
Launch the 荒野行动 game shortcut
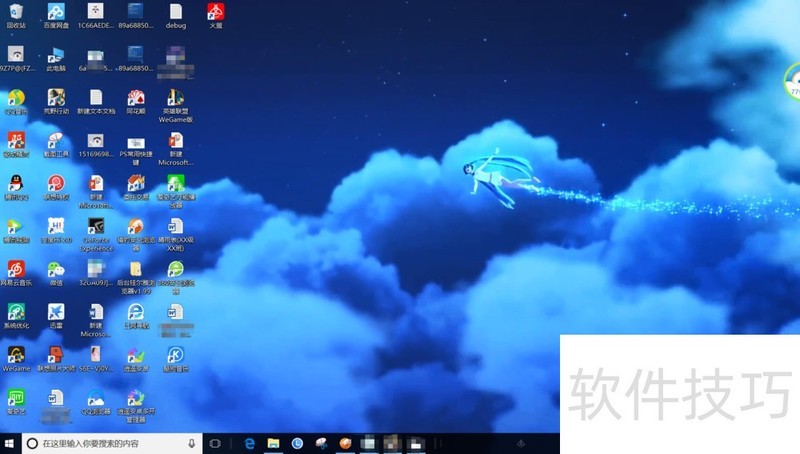coord(56,101)
